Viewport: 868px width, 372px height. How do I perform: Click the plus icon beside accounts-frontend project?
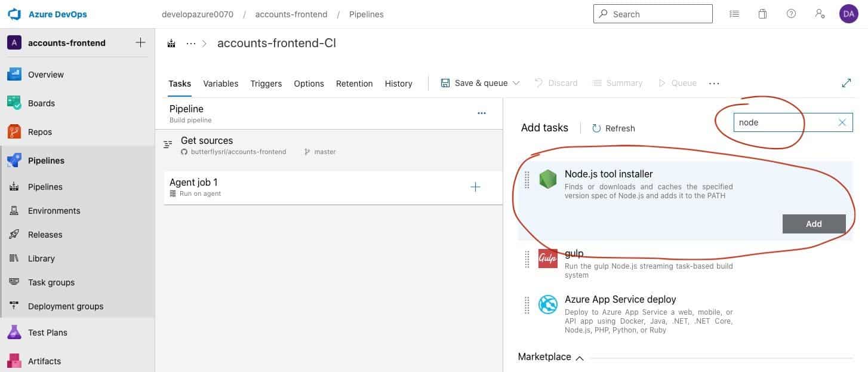140,42
